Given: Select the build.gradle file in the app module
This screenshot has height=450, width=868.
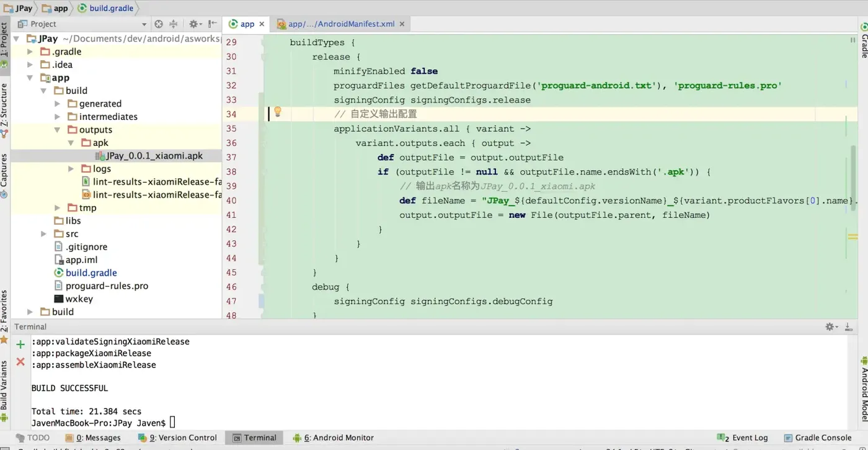Looking at the screenshot, I should pyautogui.click(x=86, y=272).
